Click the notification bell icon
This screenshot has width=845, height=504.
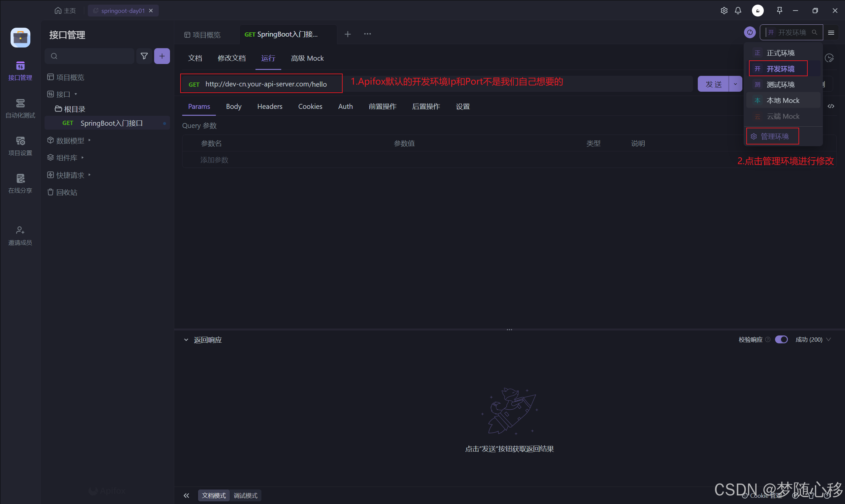738,11
